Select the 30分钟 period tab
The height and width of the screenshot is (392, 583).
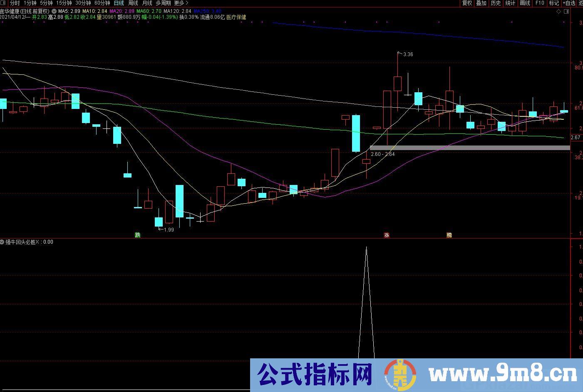tap(83, 3)
